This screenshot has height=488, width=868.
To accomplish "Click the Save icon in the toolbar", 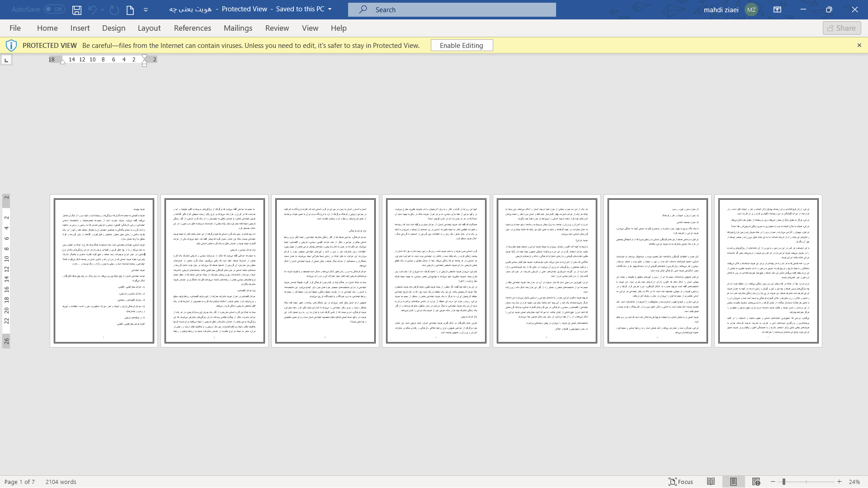I will (x=76, y=9).
